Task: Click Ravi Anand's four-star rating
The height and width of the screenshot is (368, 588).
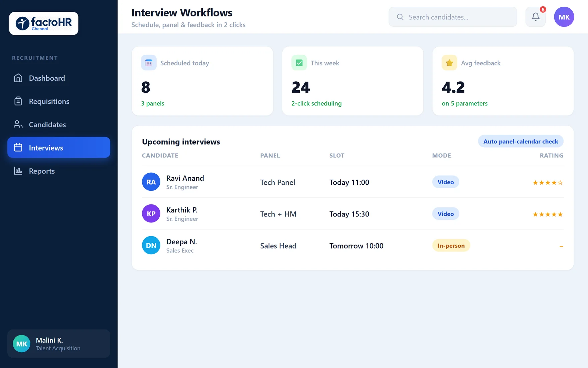Action: click(x=548, y=183)
